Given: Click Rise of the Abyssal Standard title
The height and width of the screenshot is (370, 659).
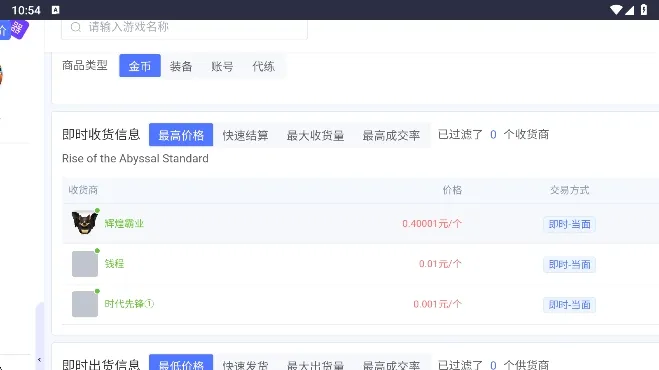Looking at the screenshot, I should (135, 159).
